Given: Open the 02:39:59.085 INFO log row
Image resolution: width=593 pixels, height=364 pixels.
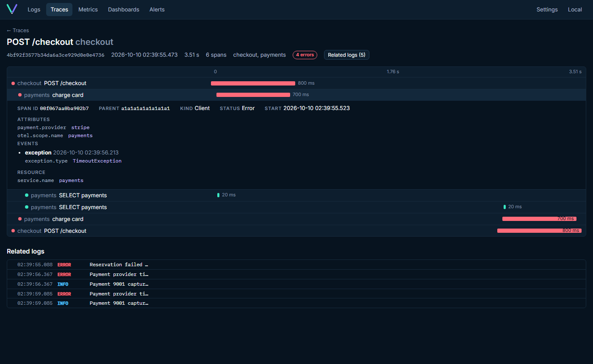Looking at the screenshot, I should pyautogui.click(x=296, y=303).
